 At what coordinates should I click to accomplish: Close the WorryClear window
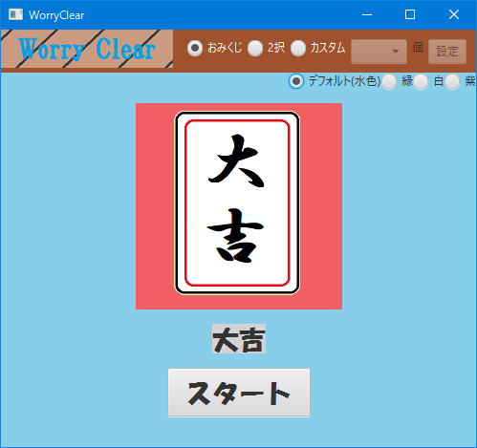(454, 14)
